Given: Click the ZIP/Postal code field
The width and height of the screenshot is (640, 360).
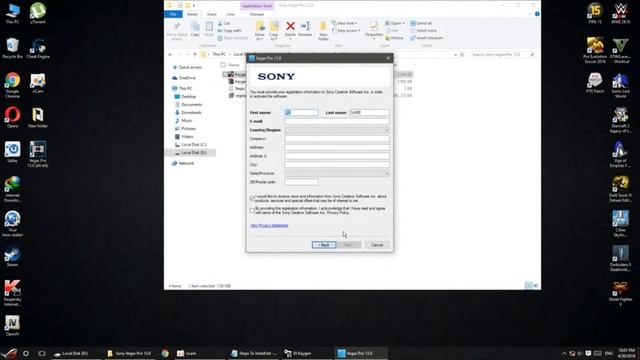Looking at the screenshot, I should coord(301,182).
